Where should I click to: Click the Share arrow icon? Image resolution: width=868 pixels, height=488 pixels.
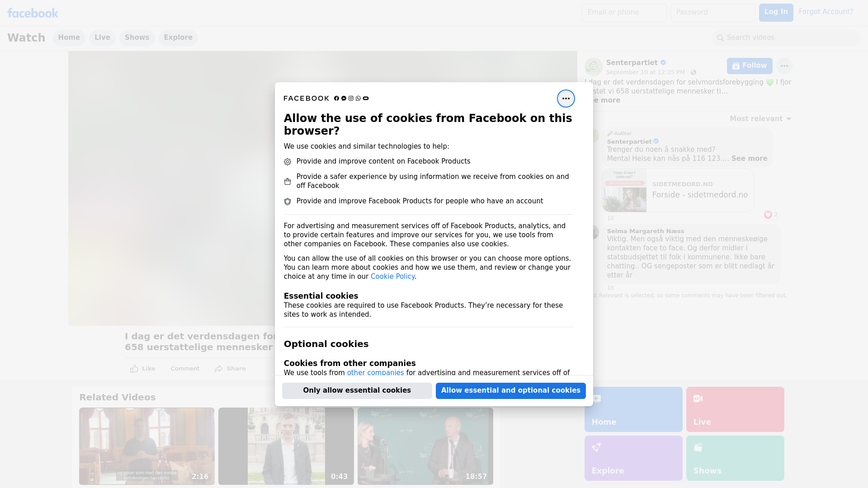tap(219, 369)
